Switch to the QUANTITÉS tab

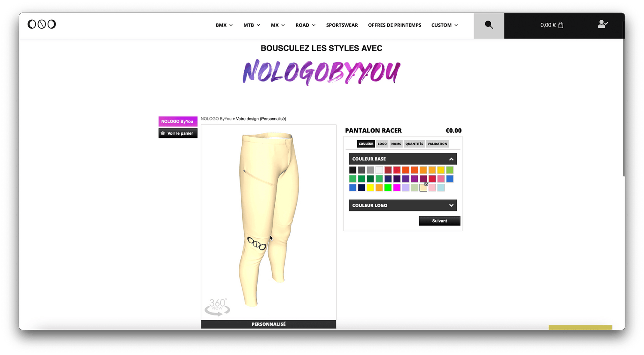point(414,144)
